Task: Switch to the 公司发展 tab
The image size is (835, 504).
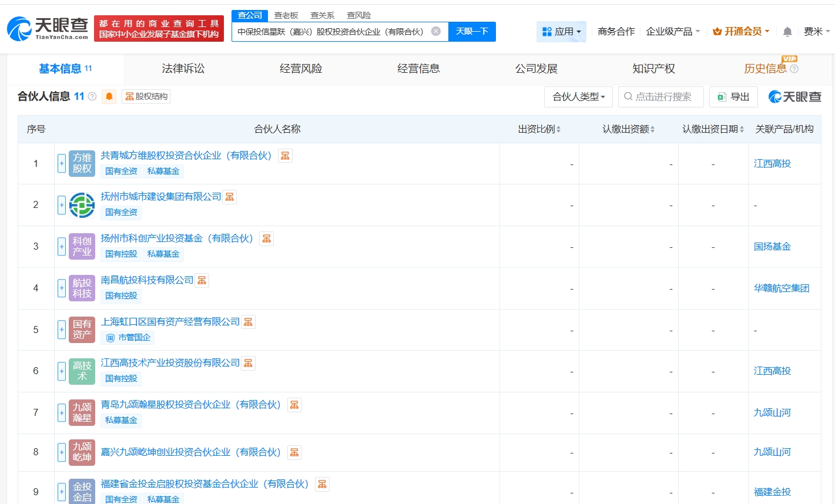Action: pyautogui.click(x=536, y=69)
